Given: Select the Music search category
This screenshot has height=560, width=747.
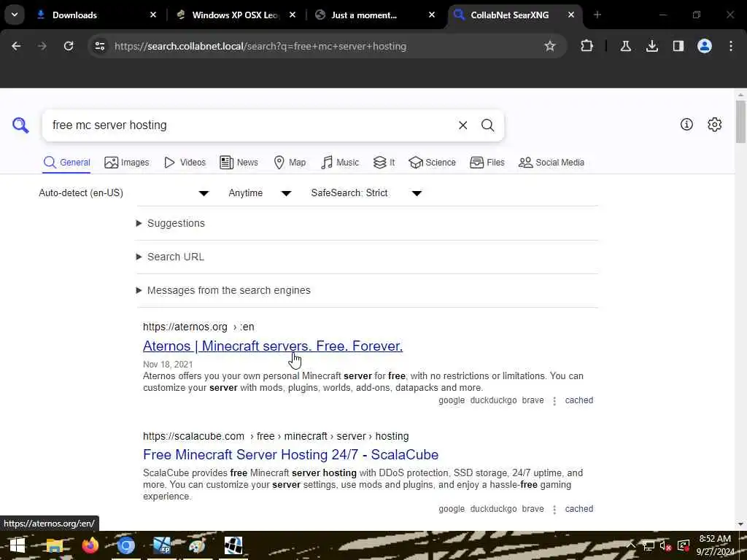Looking at the screenshot, I should tap(340, 163).
